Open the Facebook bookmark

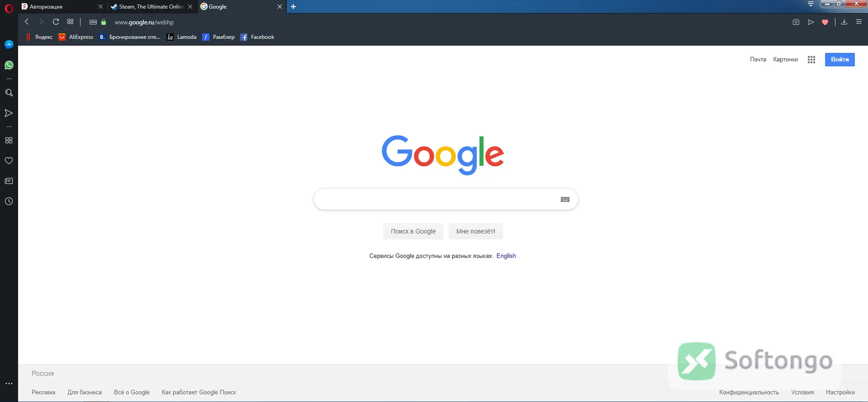coord(257,37)
